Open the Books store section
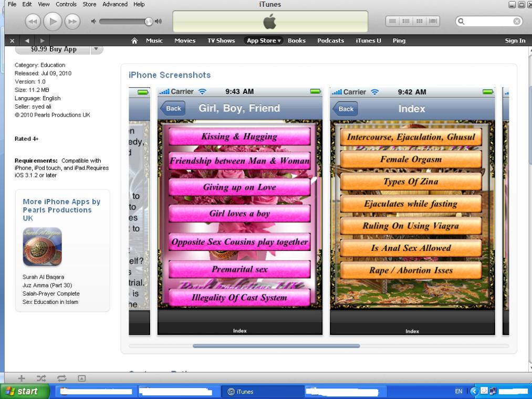The height and width of the screenshot is (399, 532). (x=297, y=41)
